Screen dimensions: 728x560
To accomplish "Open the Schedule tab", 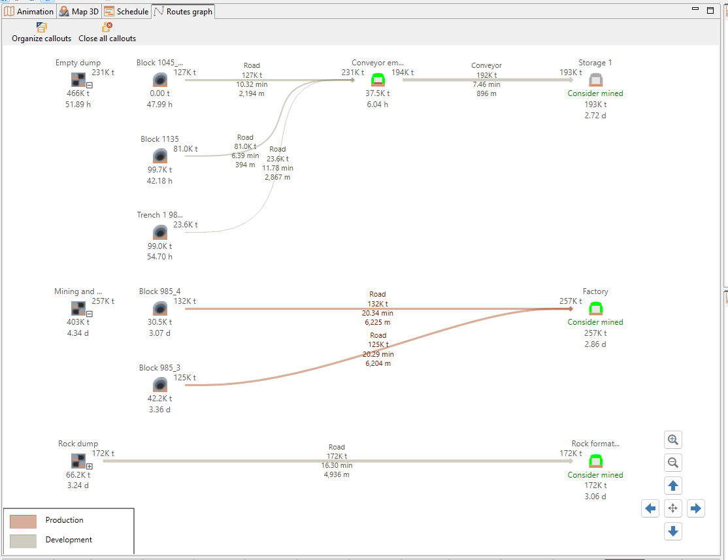I will (x=127, y=12).
